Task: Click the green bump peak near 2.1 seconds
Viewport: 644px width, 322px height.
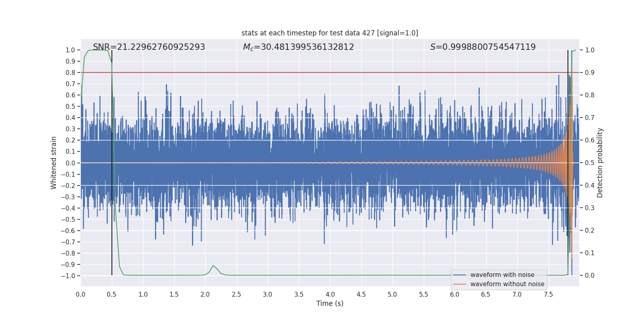Action: click(x=213, y=266)
